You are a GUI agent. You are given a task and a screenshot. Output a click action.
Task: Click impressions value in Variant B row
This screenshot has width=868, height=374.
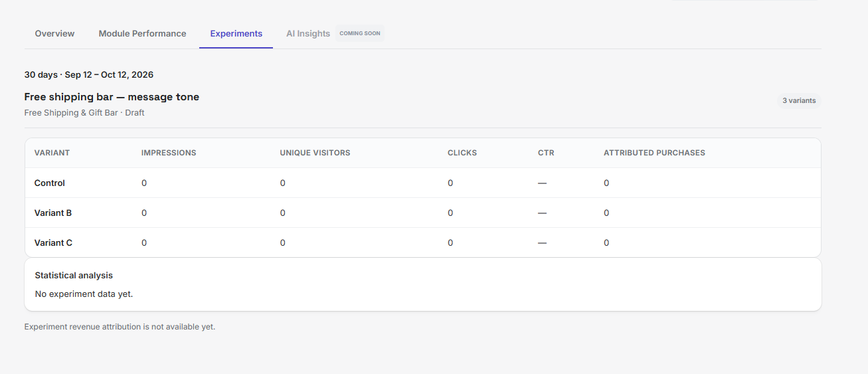(144, 213)
